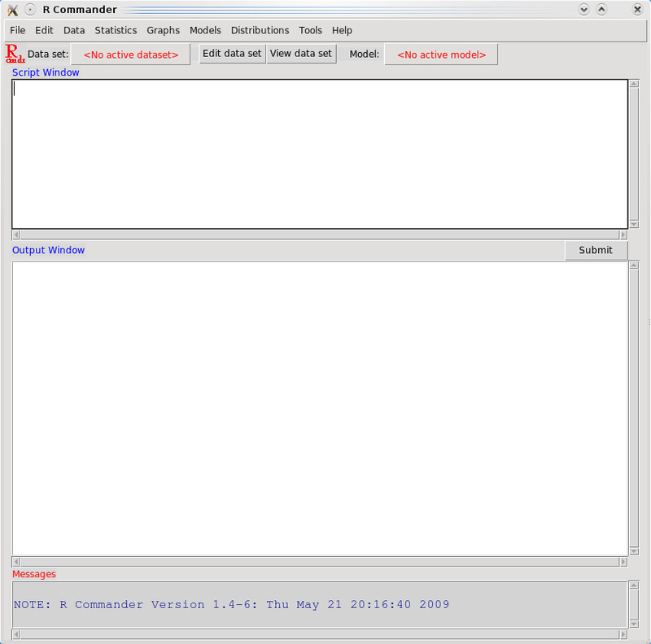Viewport: 651px width, 644px height.
Task: Click the Rcmdr logo icon
Action: click(x=15, y=55)
